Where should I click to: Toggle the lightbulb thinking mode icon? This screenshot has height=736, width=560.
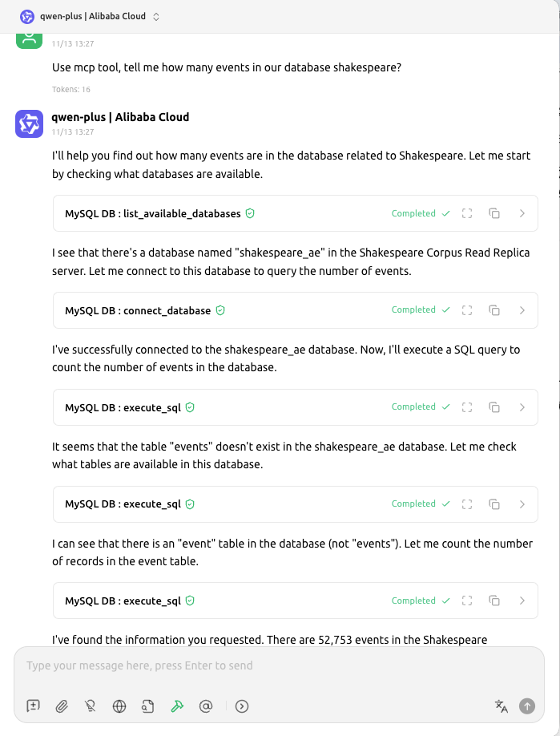[x=91, y=706]
